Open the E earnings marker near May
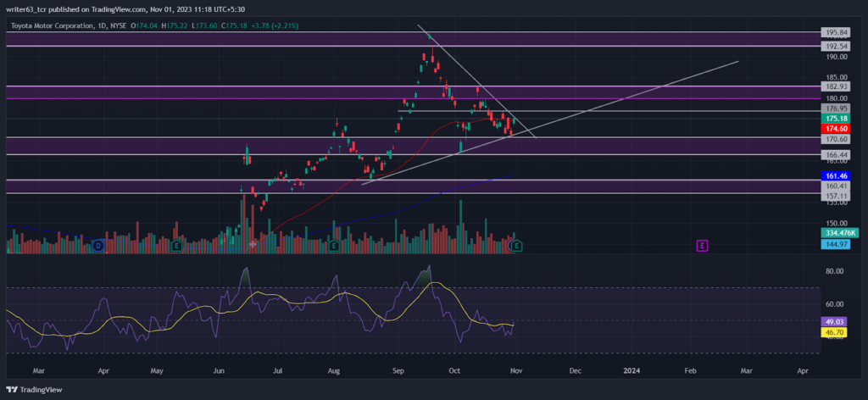Viewport: 868px width, 400px height. point(176,245)
